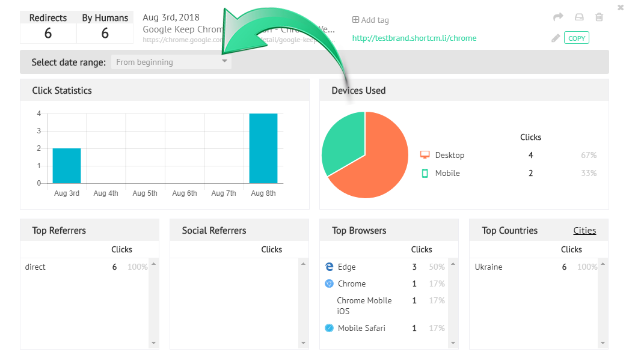Viewport: 632px width, 364px height.
Task: Click the Desktop monitor icon in legend
Action: [425, 155]
